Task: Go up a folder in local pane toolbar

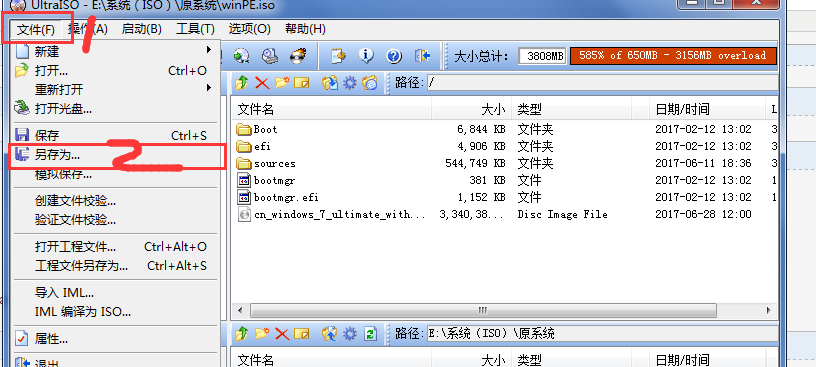Action: (x=241, y=333)
